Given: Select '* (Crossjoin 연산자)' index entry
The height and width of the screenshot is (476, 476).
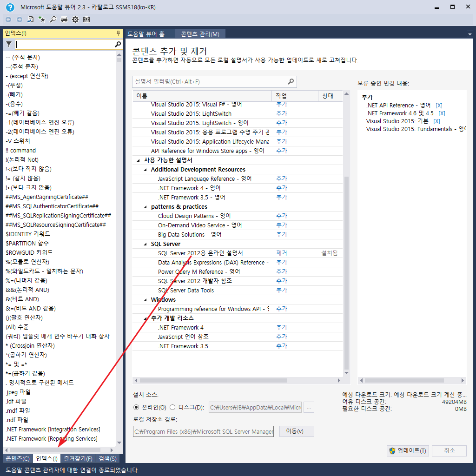Looking at the screenshot, I should (x=30, y=346).
